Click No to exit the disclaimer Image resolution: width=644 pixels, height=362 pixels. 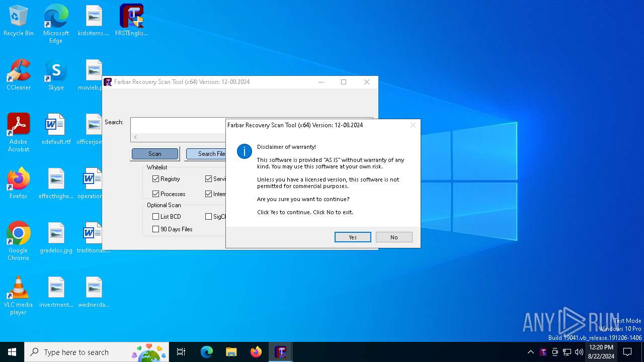(394, 237)
